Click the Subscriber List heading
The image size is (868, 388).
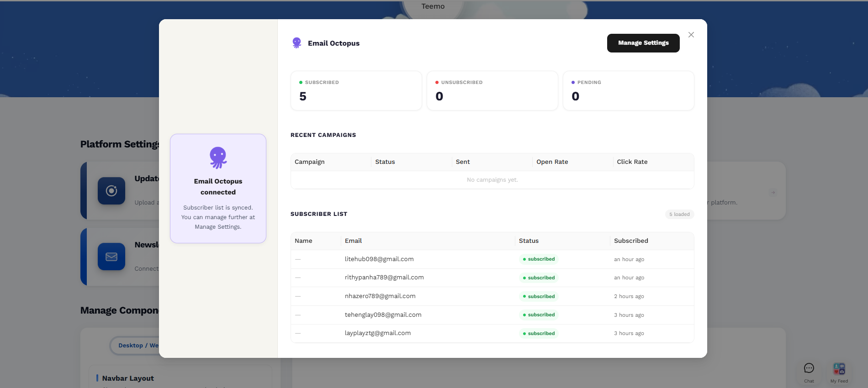[x=319, y=214]
